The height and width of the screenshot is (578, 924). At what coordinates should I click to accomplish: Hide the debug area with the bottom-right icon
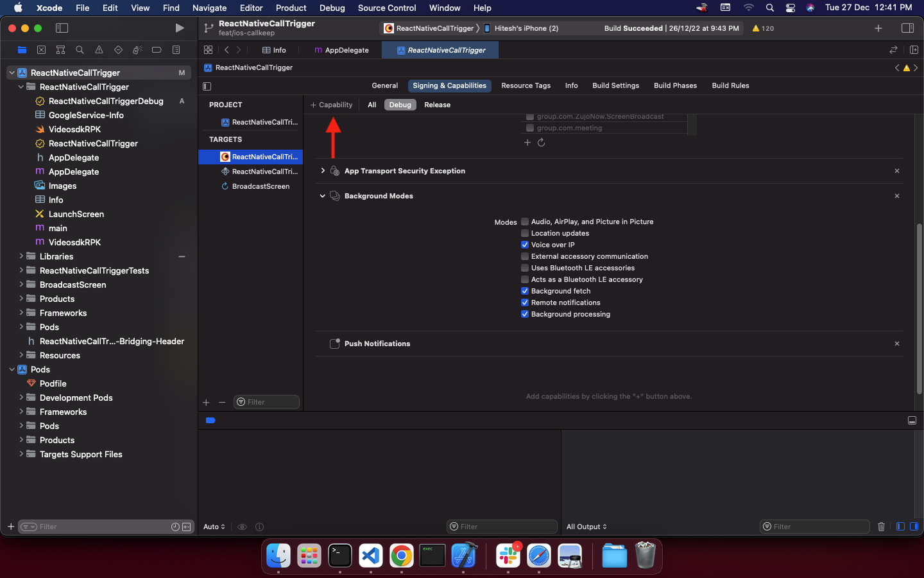coord(912,421)
